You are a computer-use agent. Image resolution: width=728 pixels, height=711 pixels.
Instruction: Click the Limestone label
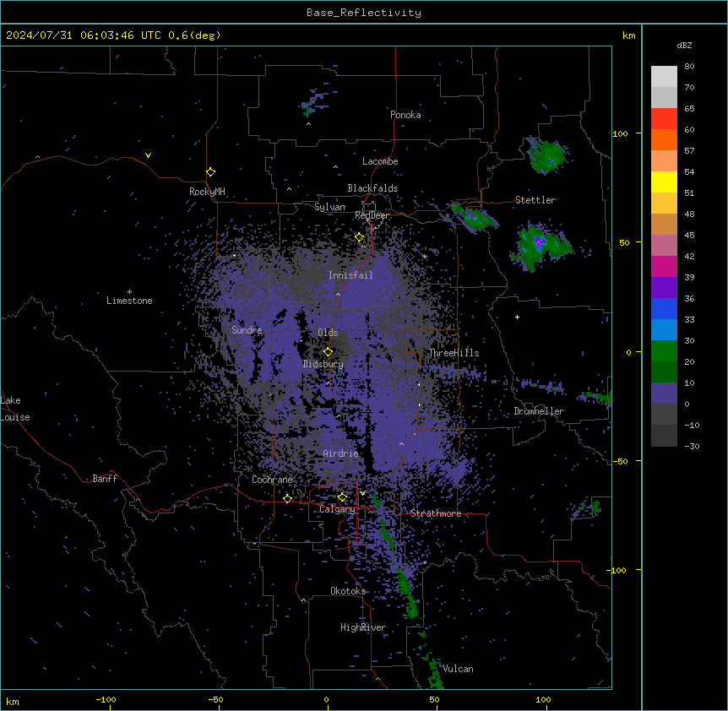click(129, 301)
